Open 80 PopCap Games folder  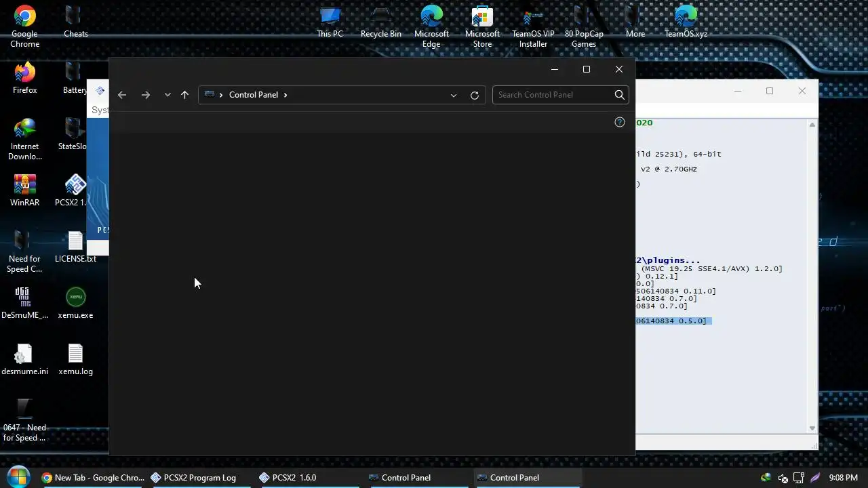coord(584,27)
